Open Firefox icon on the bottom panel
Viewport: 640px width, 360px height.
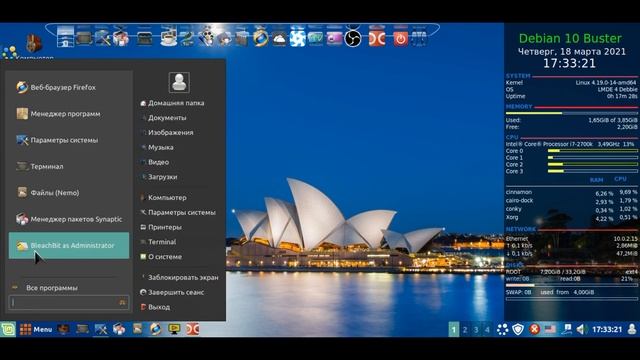pos(156,329)
